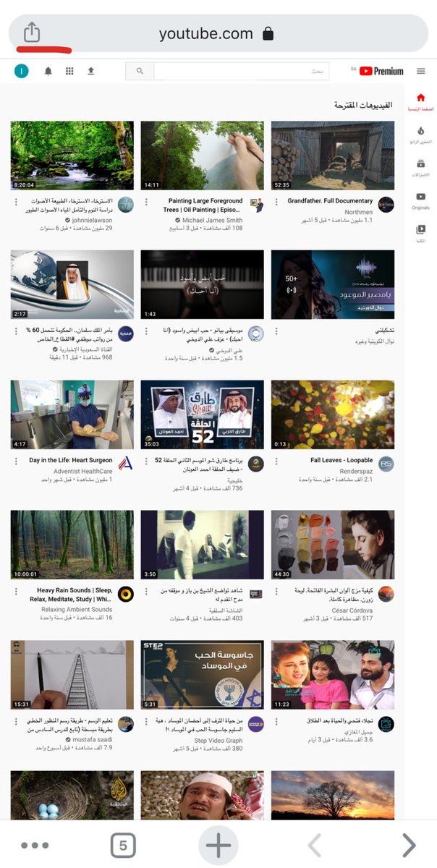Click the YouTube Premium logo
This screenshot has height=868, width=437.
tap(381, 71)
